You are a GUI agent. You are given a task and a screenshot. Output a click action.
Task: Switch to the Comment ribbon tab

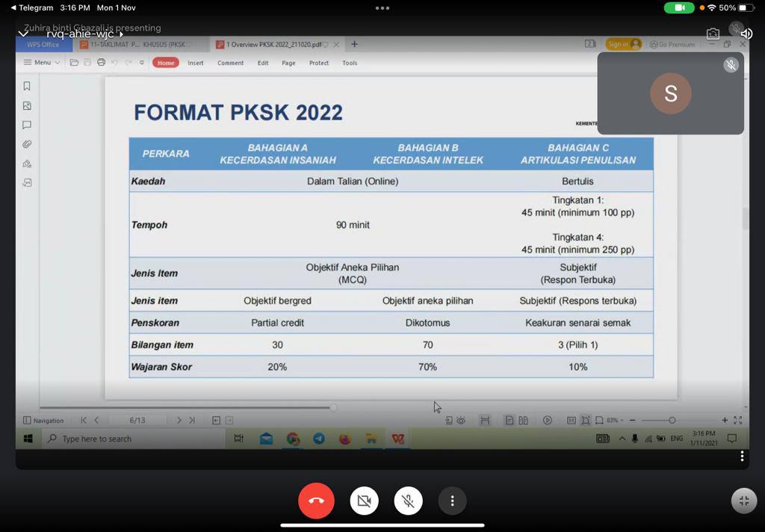point(230,63)
